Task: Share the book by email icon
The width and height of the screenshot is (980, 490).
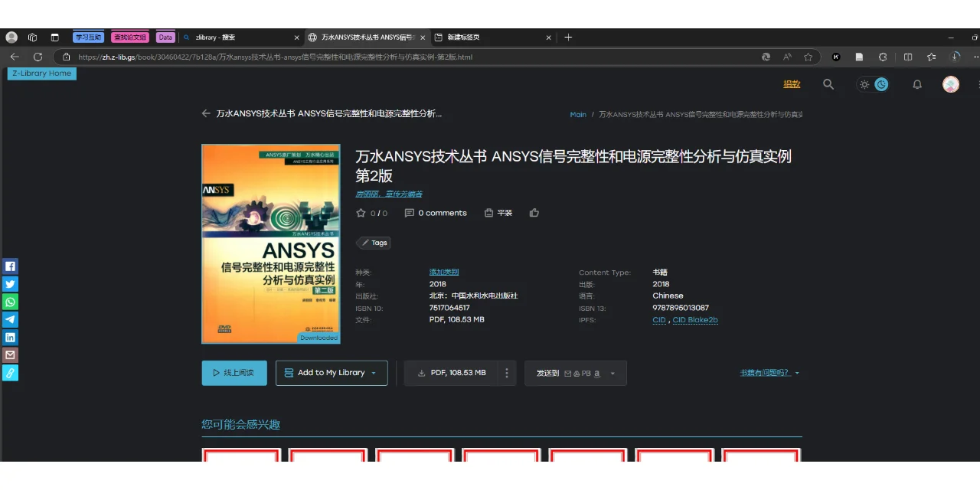Action: [10, 354]
